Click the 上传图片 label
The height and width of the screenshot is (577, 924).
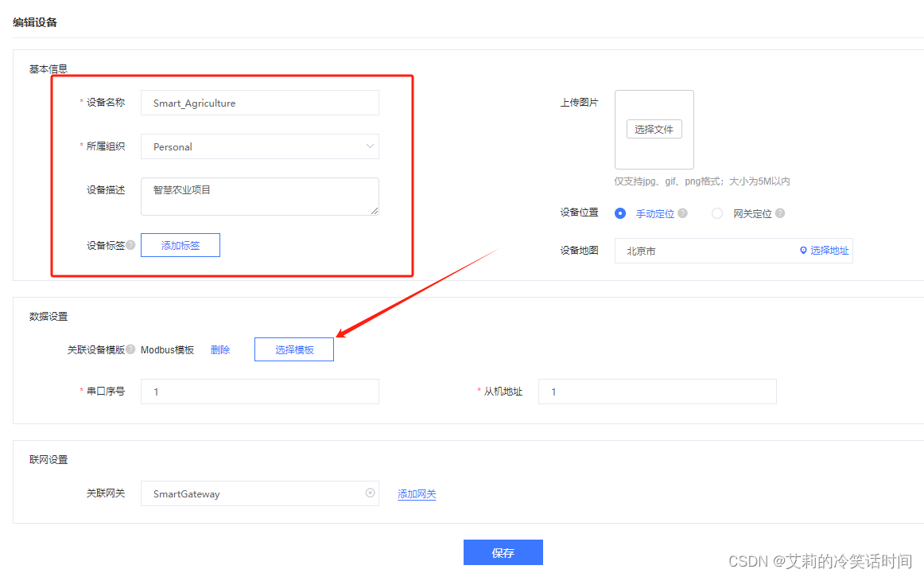point(579,103)
